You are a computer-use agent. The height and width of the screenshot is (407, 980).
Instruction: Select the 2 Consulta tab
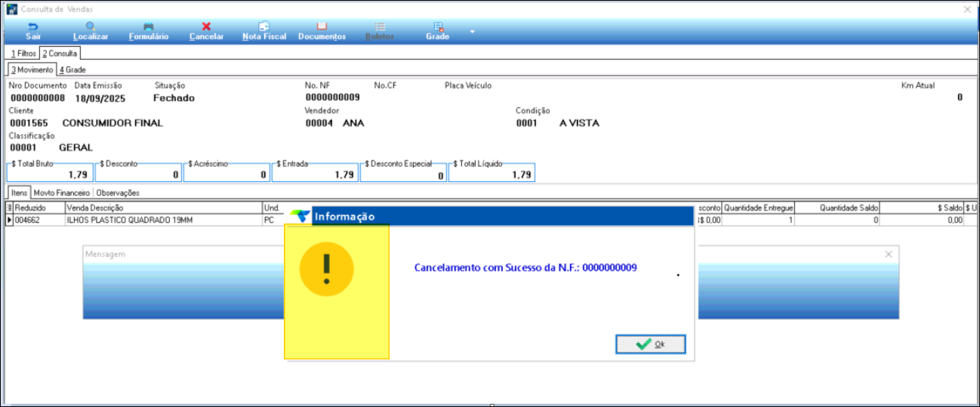click(60, 54)
